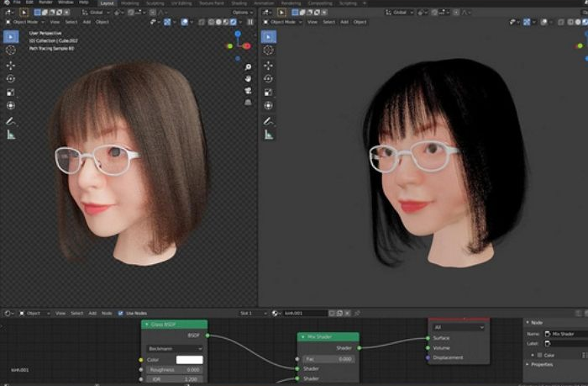Image resolution: width=588 pixels, height=386 pixels.
Task: Switch to the Layout workspace tab
Action: coord(107,3)
